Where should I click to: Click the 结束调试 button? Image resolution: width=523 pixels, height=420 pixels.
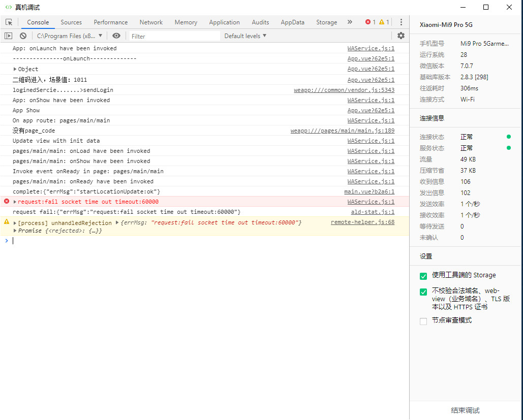point(465,410)
